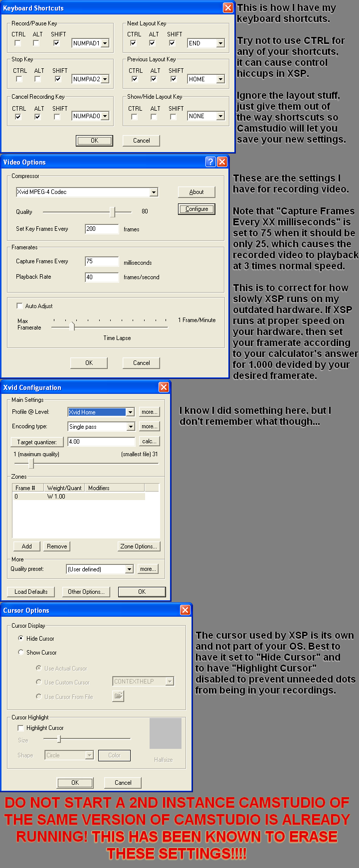This screenshot has width=359, height=868.
Task: Click more... button next to Profile @ Level
Action: point(149,412)
